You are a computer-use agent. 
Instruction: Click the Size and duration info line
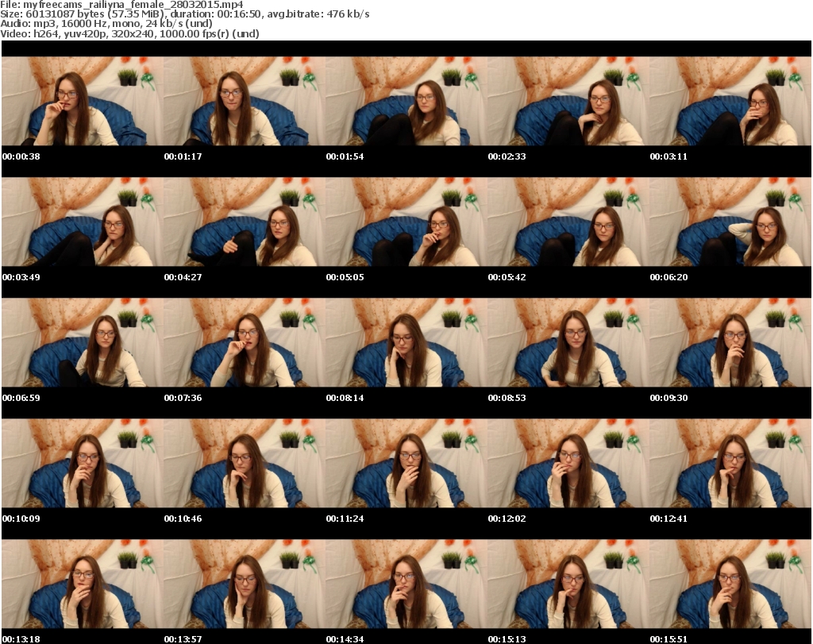coord(184,14)
